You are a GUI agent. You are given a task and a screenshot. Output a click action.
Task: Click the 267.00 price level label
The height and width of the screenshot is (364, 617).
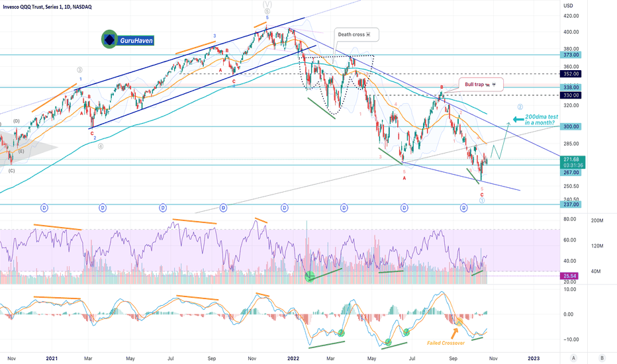[571, 172]
